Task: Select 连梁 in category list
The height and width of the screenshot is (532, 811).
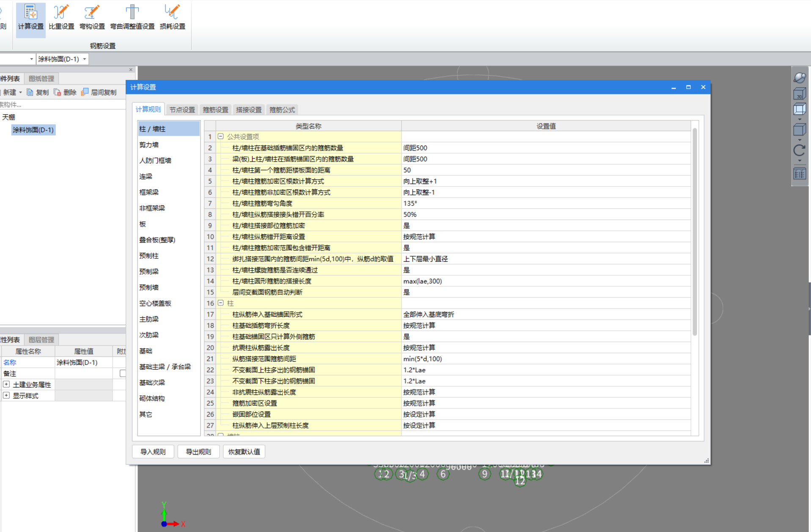Action: [168, 176]
